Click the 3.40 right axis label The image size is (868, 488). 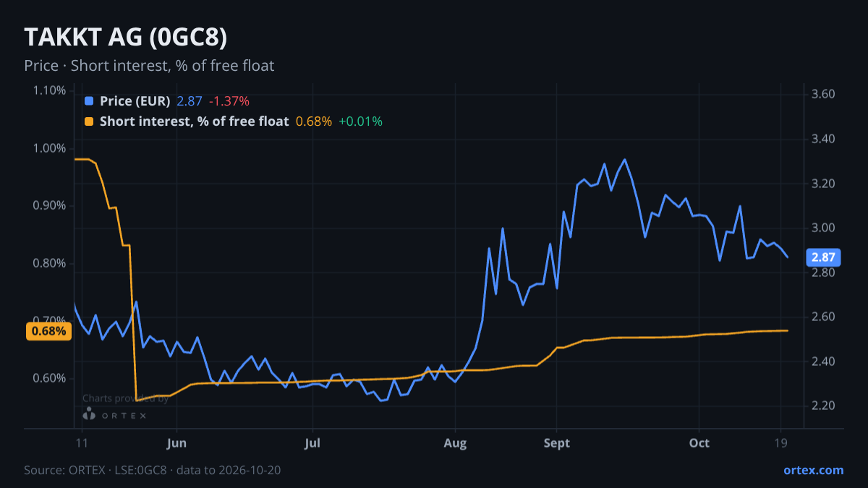pos(824,139)
